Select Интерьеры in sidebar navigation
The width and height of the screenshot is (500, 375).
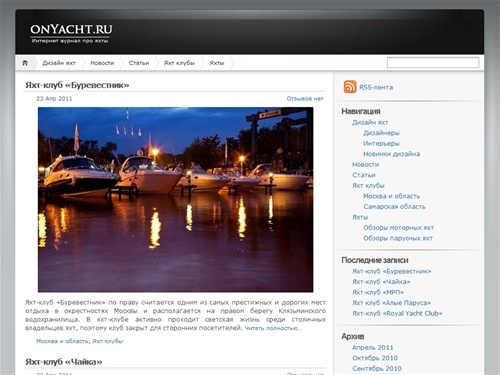381,143
